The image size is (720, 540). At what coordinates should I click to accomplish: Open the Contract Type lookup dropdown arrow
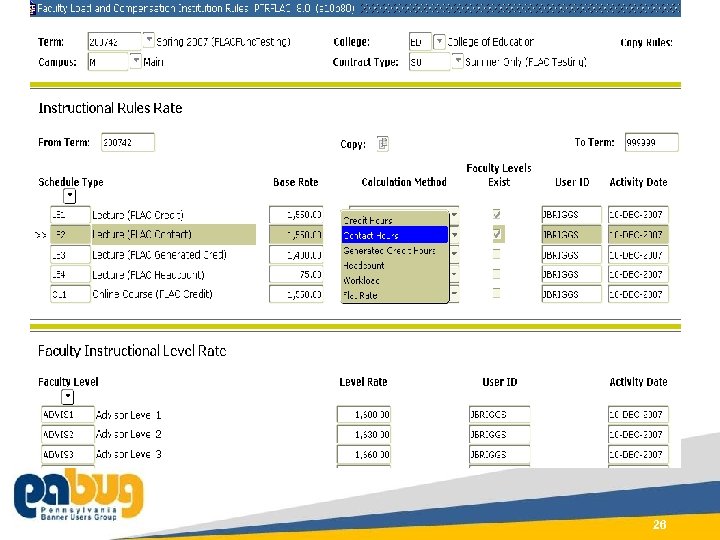tap(457, 61)
